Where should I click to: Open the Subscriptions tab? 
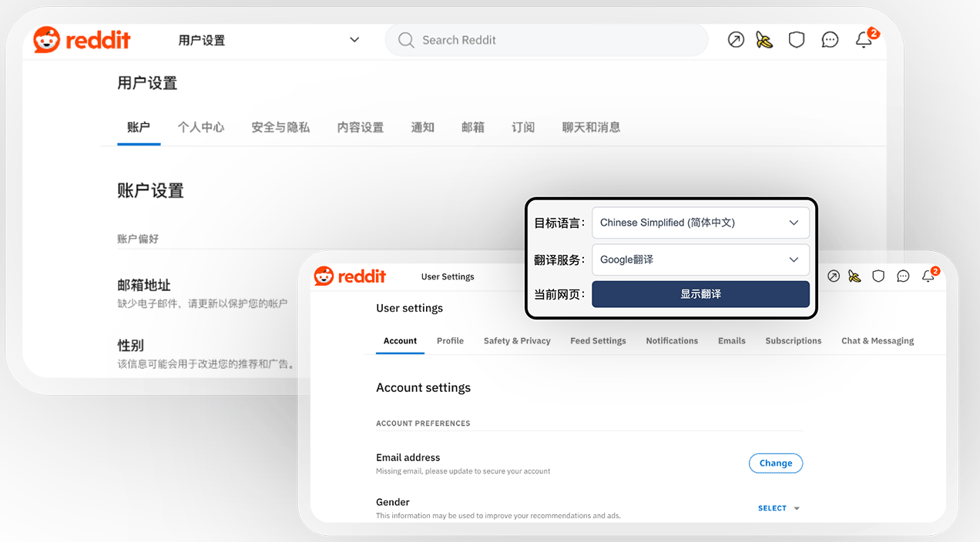[x=794, y=341]
